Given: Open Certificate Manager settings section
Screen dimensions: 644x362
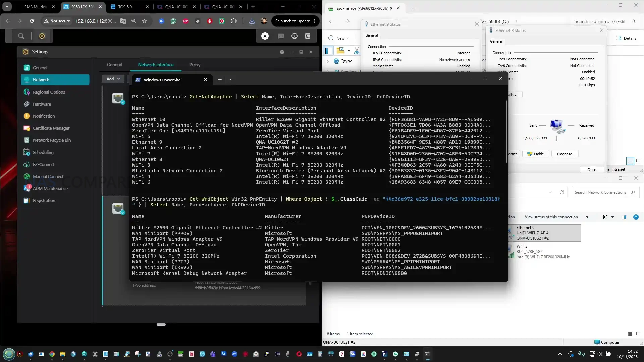Looking at the screenshot, I should 51,128.
